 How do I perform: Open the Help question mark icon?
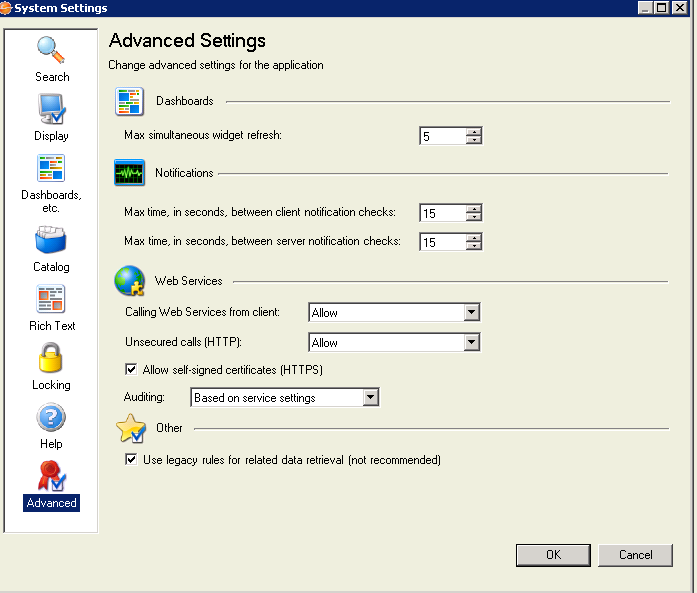pos(51,418)
